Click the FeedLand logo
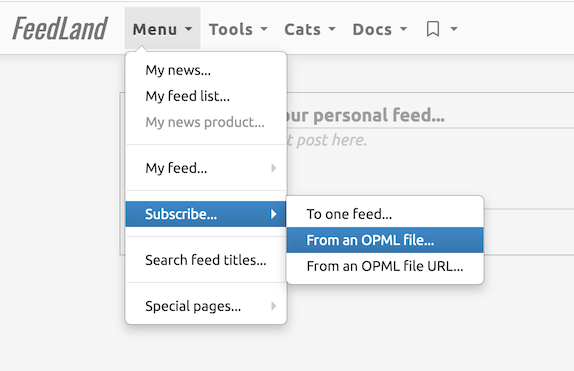 click(x=60, y=29)
